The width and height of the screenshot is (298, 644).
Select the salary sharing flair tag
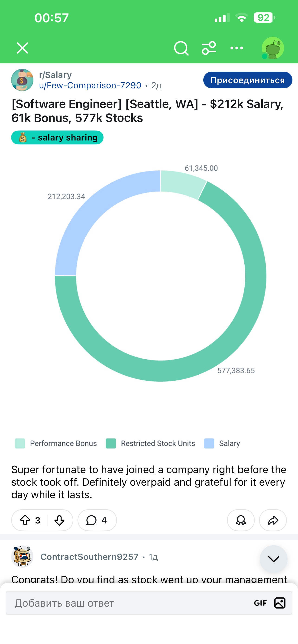[x=57, y=137]
